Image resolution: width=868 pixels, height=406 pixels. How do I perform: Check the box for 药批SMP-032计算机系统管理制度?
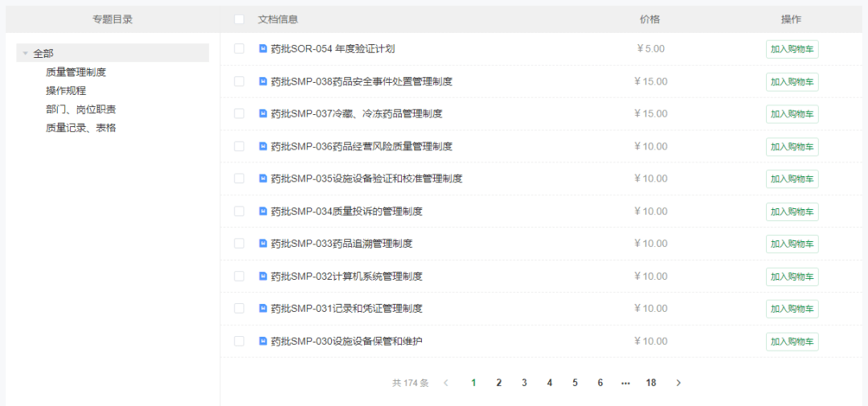tap(240, 276)
